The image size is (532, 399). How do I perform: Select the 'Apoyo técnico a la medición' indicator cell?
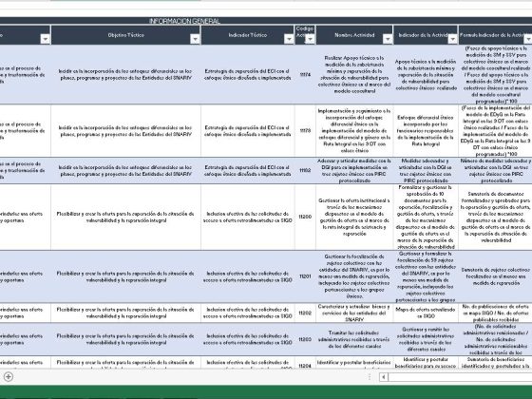click(x=426, y=75)
